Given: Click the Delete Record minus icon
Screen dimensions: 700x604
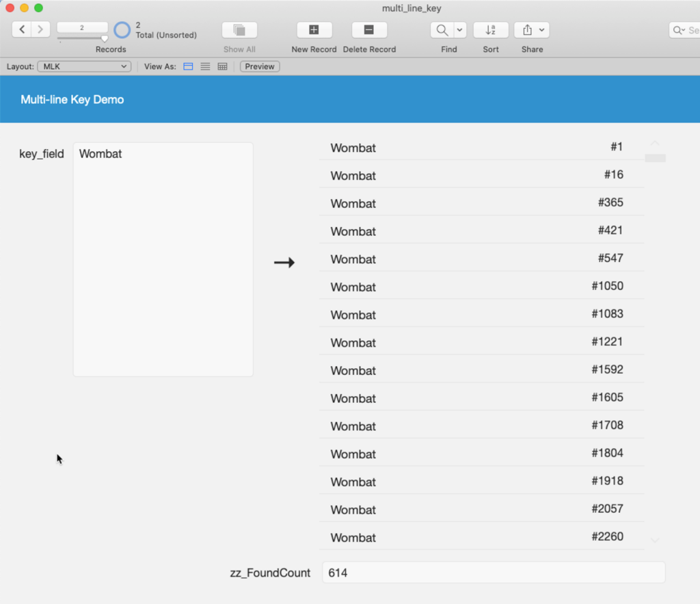Looking at the screenshot, I should (369, 29).
